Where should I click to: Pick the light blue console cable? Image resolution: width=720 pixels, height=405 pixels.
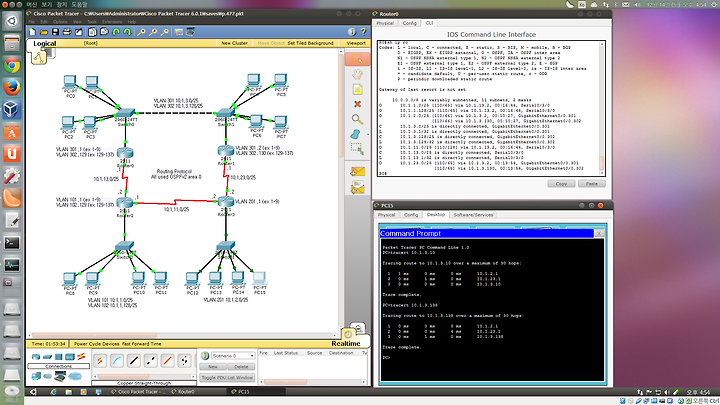[117, 361]
